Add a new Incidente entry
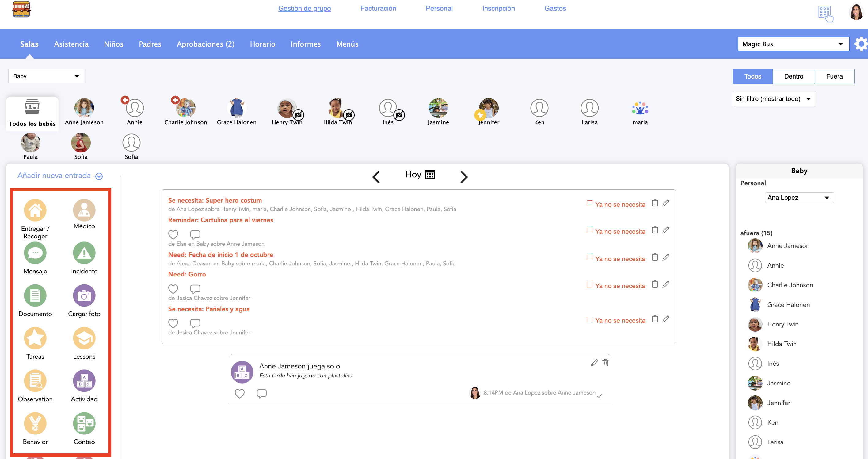Screen dimensions: 868x459 coord(84,253)
